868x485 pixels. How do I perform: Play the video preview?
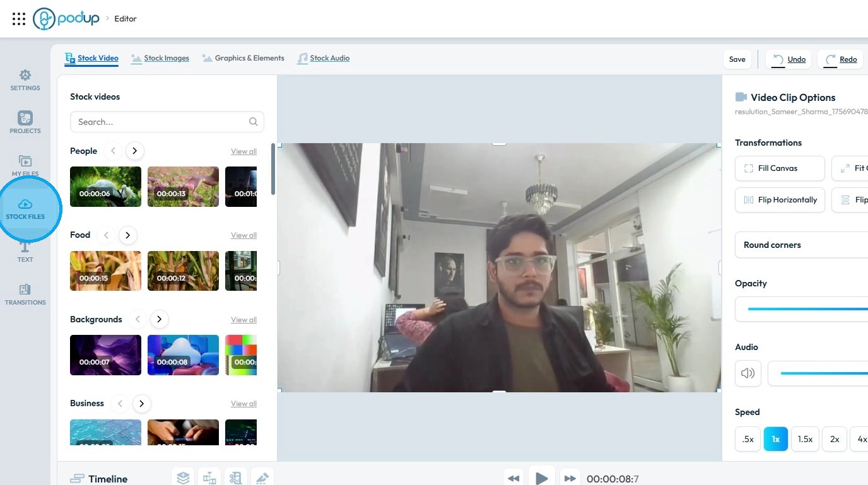coord(541,477)
